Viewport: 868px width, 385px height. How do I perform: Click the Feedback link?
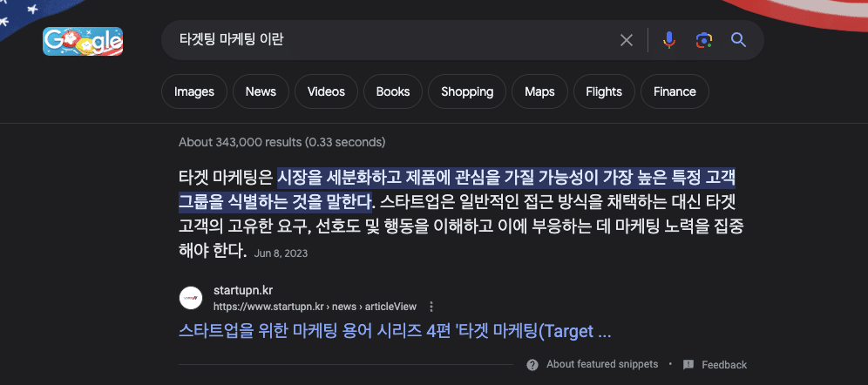pyautogui.click(x=724, y=365)
